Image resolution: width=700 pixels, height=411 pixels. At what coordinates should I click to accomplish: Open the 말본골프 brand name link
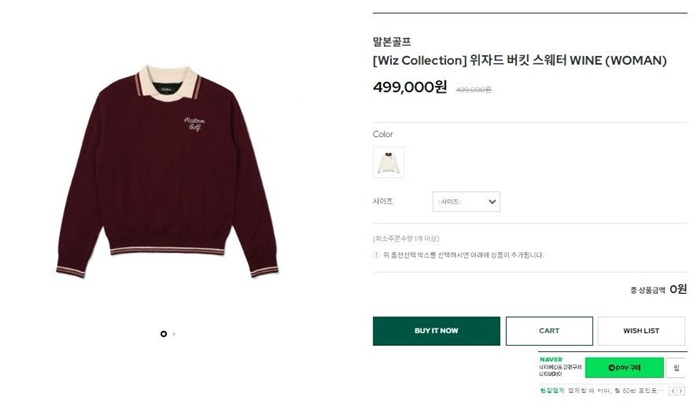(391, 42)
